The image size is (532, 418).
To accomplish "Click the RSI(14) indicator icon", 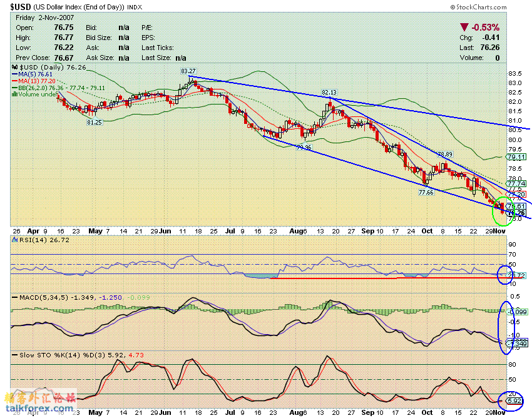I will [14, 240].
